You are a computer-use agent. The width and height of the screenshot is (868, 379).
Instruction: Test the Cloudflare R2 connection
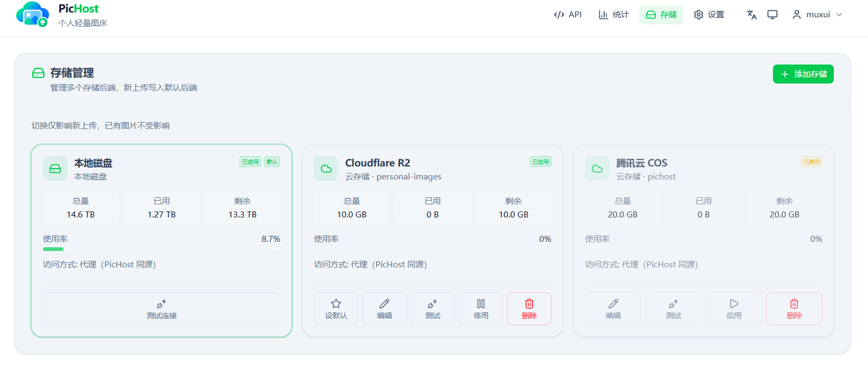pos(433,309)
